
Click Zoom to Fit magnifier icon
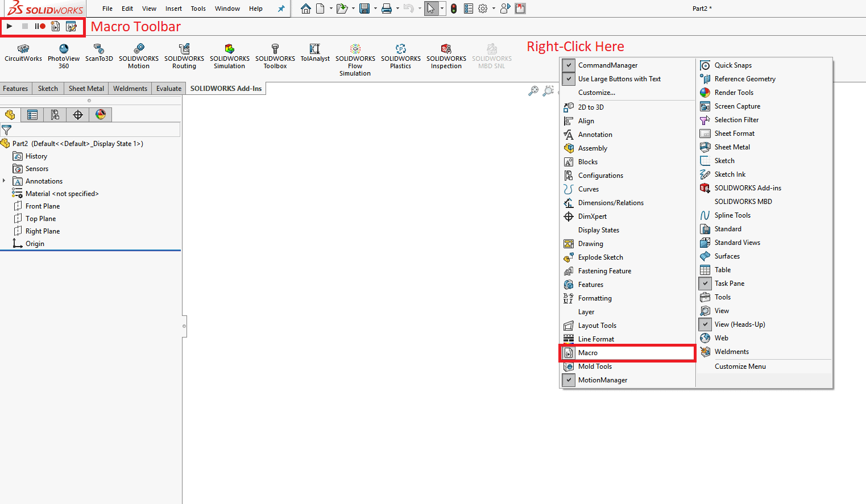tap(533, 90)
